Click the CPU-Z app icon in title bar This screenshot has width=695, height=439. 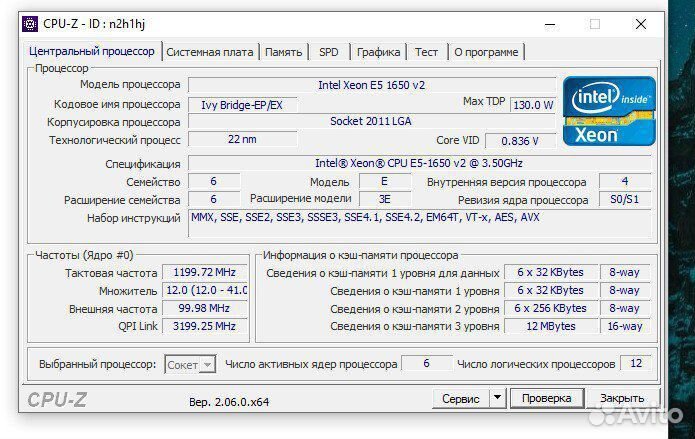[x=30, y=24]
